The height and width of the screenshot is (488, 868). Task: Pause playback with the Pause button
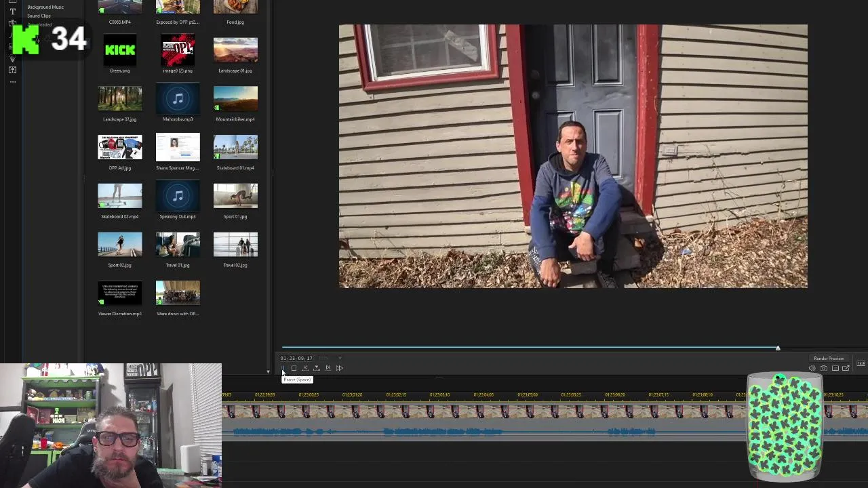283,368
